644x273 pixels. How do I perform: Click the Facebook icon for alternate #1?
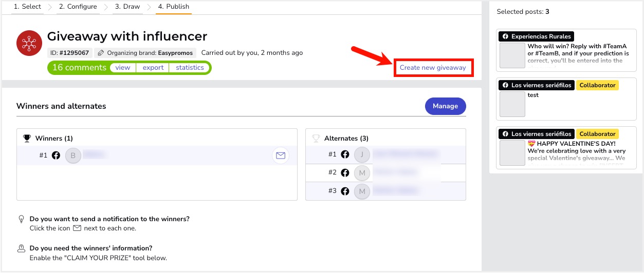coord(345,154)
